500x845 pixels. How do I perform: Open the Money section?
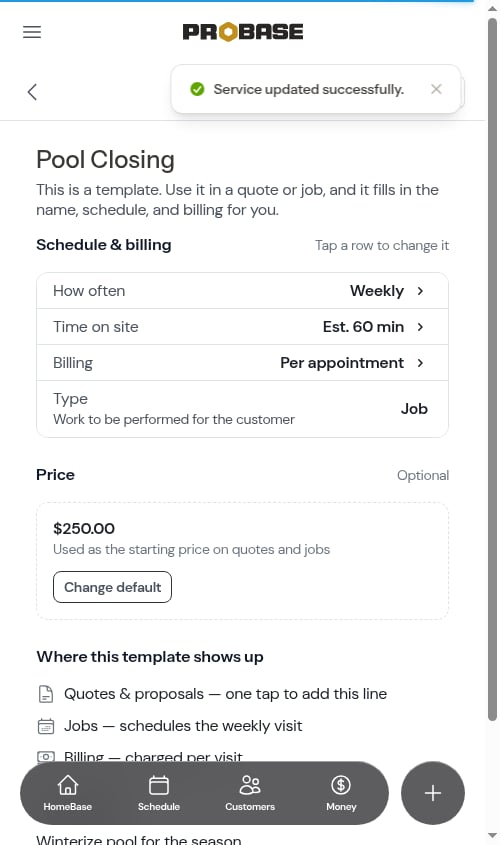coord(341,793)
